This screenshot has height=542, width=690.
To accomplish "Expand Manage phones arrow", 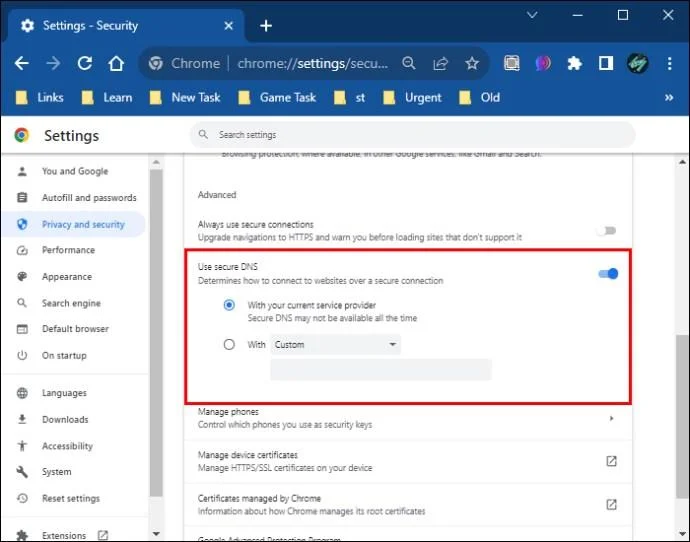I will (611, 418).
